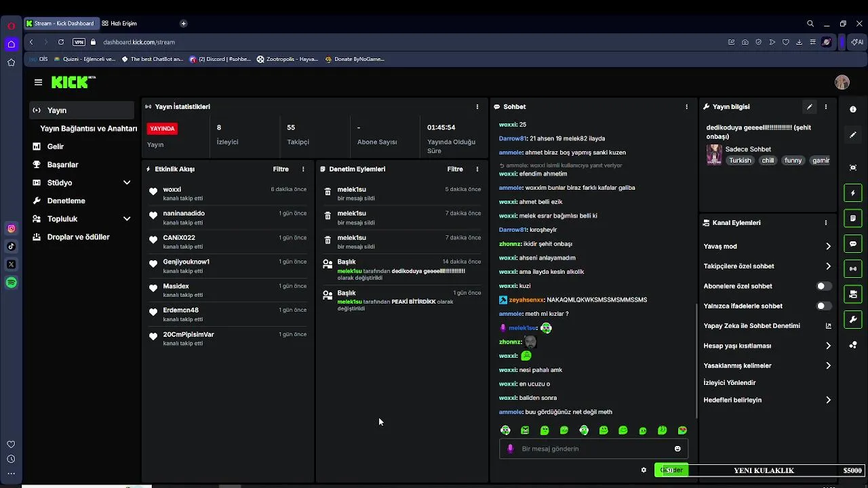This screenshot has width=868, height=488.
Task: Reload the page with the refresh icon
Action: click(x=61, y=42)
